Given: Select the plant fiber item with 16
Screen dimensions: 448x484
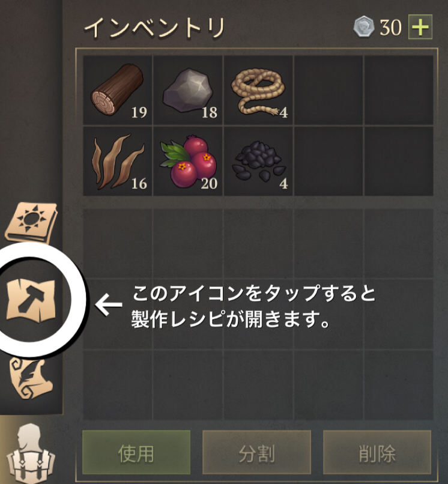Looking at the screenshot, I should 118,161.
